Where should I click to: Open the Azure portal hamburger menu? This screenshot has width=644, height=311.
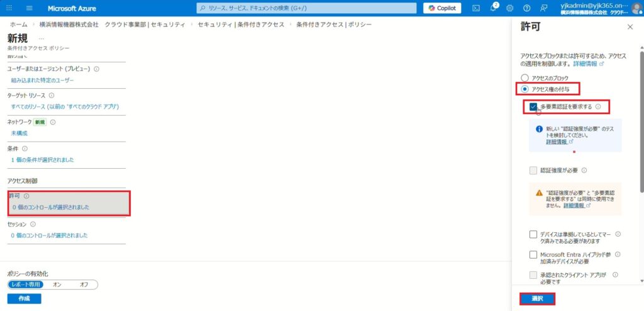(29, 8)
